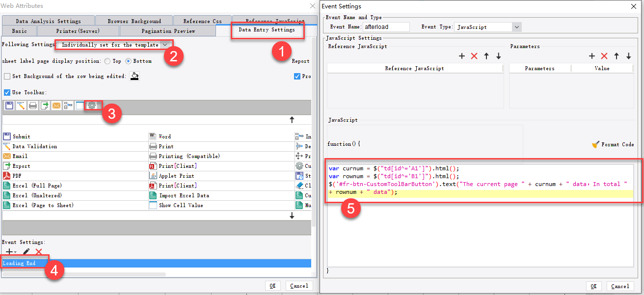Click OK to confirm Event Settings
This screenshot has height=295, width=644.
[593, 286]
